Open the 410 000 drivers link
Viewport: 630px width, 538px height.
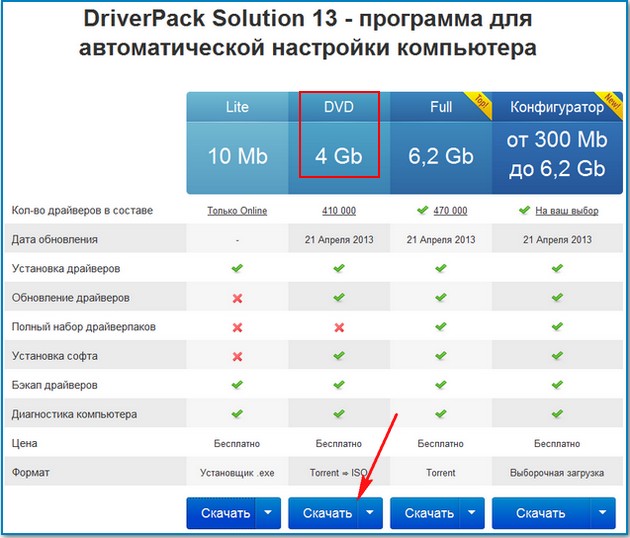point(339,211)
